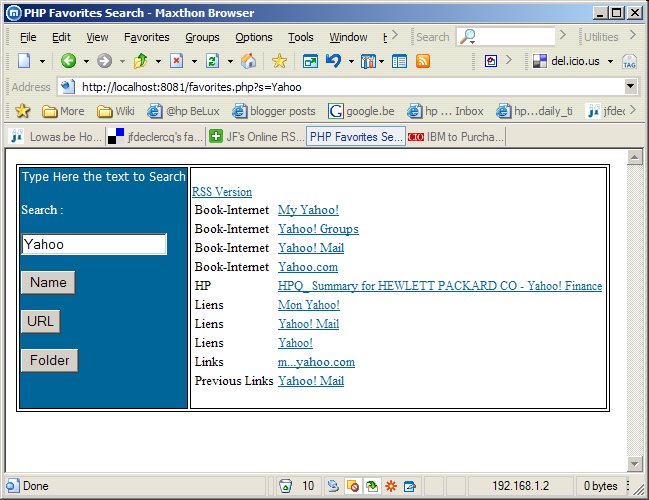This screenshot has height=500, width=649.
Task: Click the Back navigation arrow icon
Action: click(68, 61)
